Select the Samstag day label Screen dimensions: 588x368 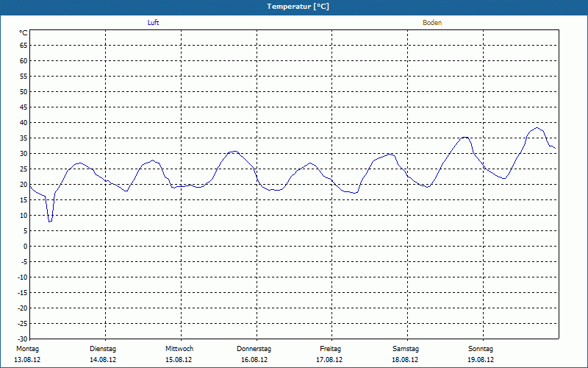click(x=406, y=349)
